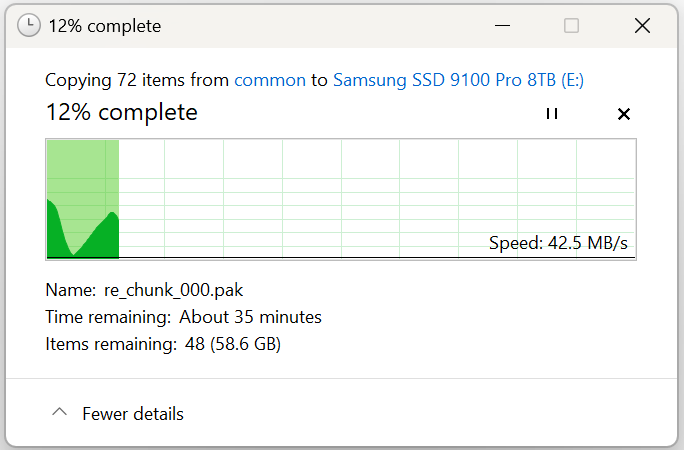Click the 'Copying 72 items from' text
This screenshot has height=450, width=684.
[x=137, y=80]
